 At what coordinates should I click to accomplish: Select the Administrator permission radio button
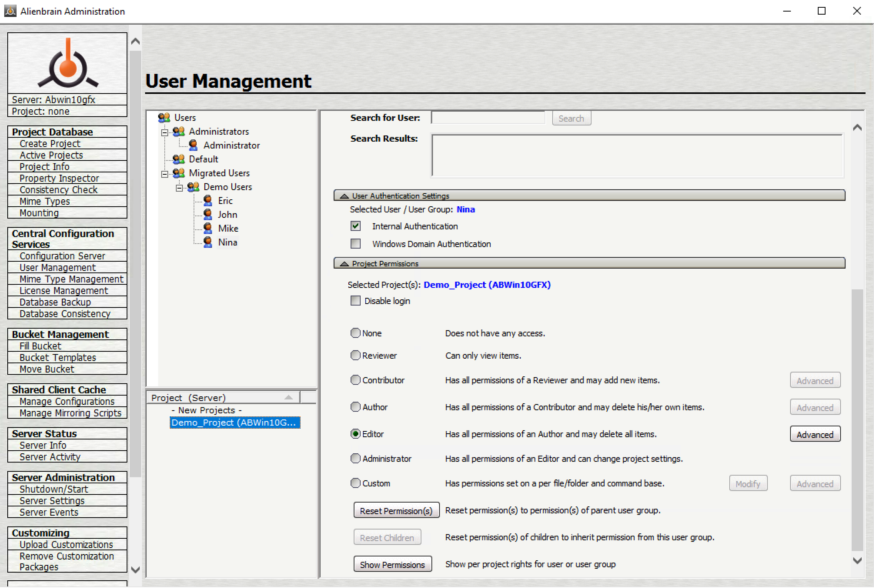click(x=356, y=459)
